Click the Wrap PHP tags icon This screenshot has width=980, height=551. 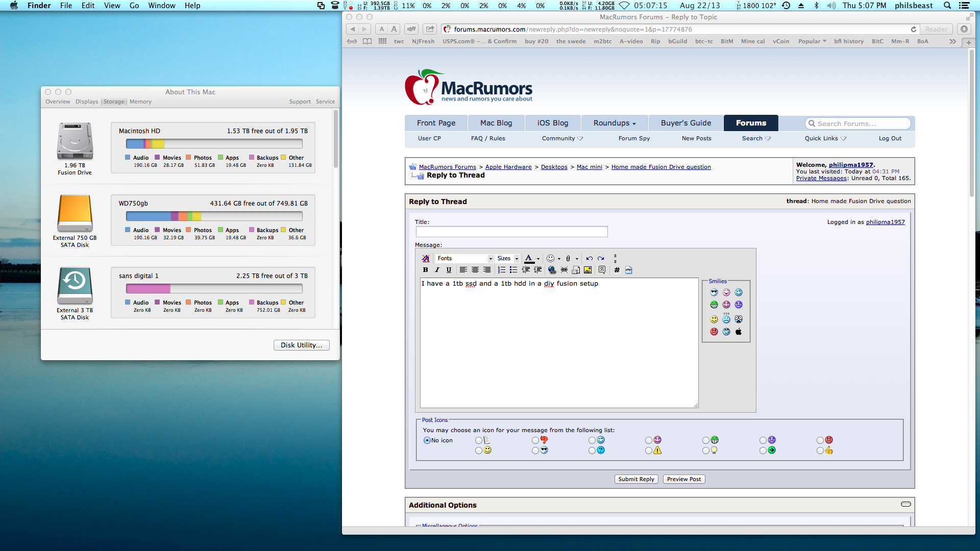pyautogui.click(x=628, y=270)
